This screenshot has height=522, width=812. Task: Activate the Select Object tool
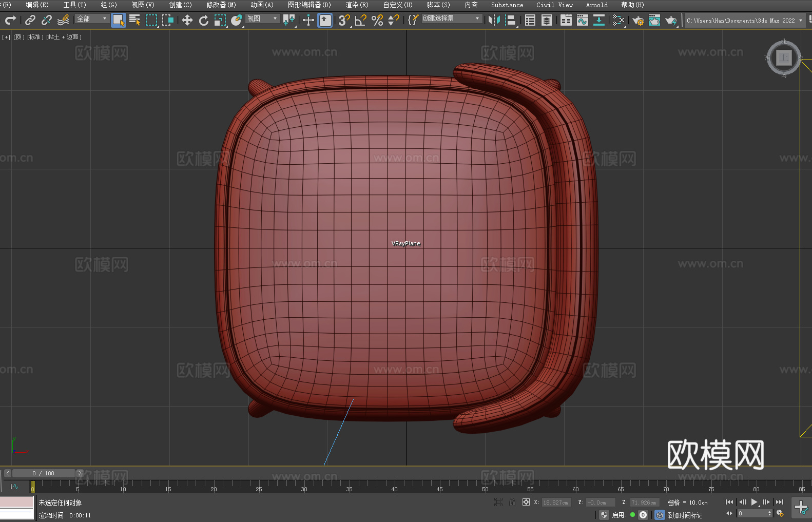tap(119, 20)
